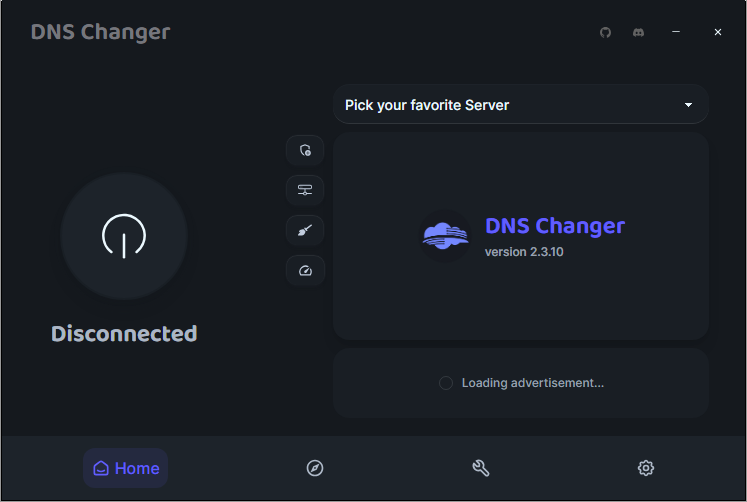The width and height of the screenshot is (747, 502).
Task: Click the power connect button
Action: pyautogui.click(x=124, y=236)
